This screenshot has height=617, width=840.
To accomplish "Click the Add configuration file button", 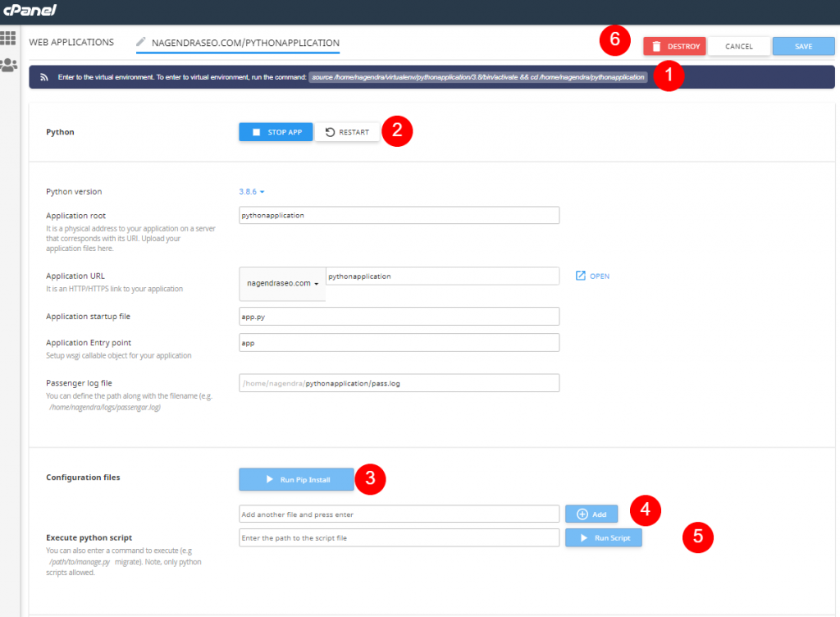I will coord(591,514).
